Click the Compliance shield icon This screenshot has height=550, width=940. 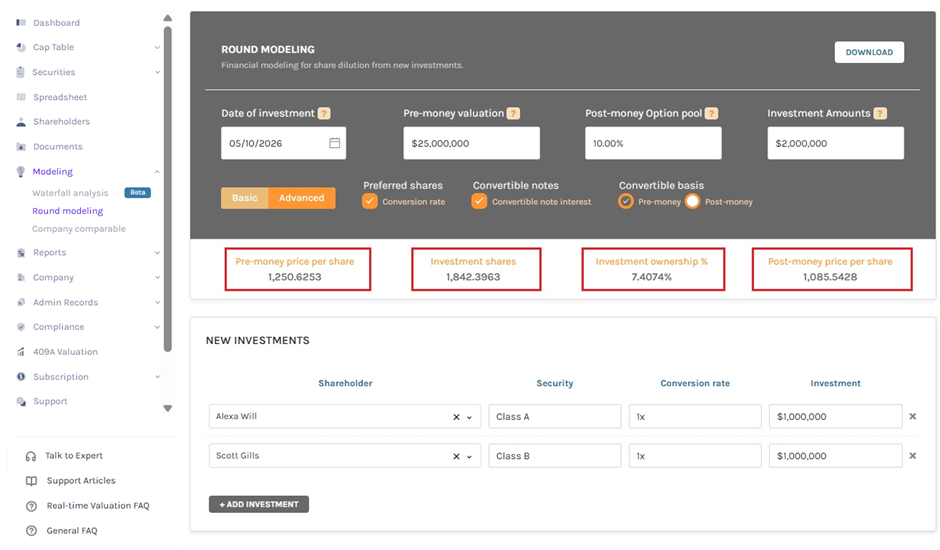[x=21, y=327]
